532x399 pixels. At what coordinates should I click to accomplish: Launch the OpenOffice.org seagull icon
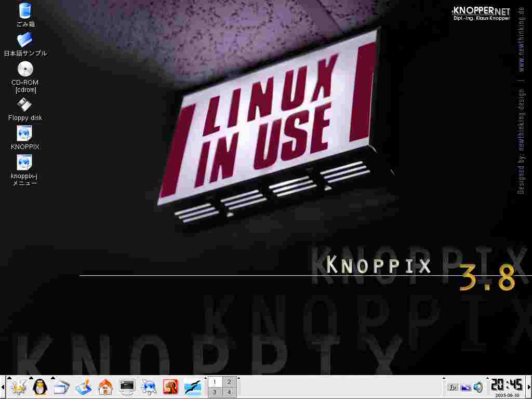[x=193, y=387]
